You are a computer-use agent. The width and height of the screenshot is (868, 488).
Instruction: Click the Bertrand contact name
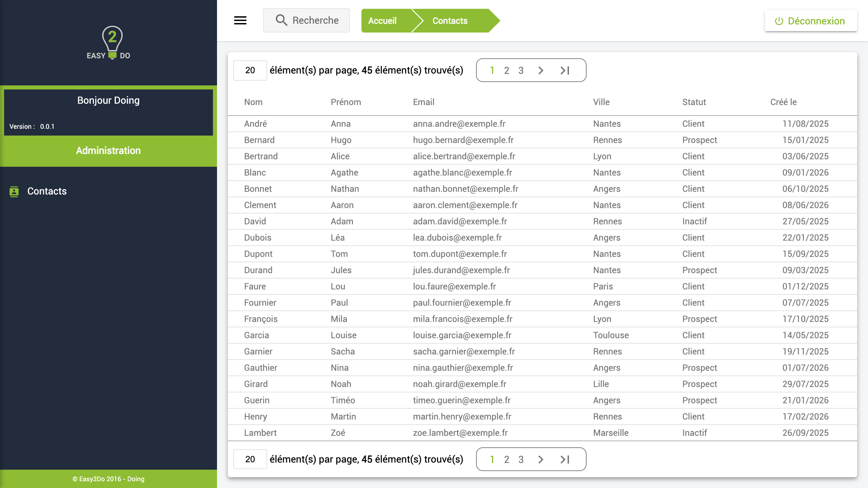(261, 156)
